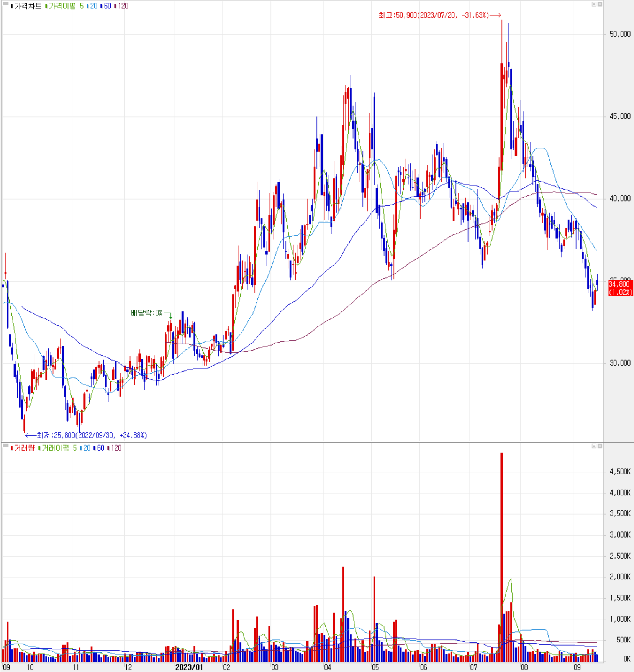Select the price 5-day moving average legend
634x672 pixels.
click(82, 6)
